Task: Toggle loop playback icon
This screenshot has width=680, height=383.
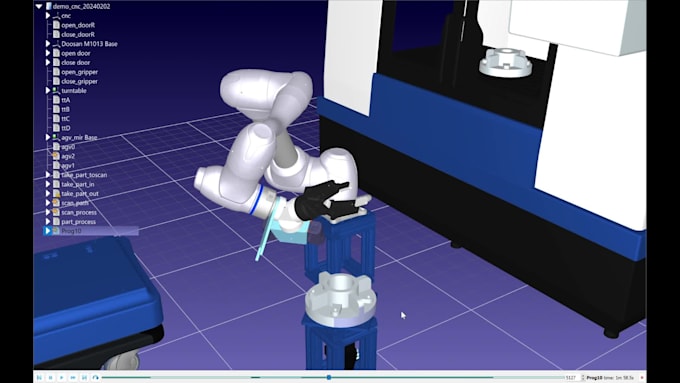Action: pyautogui.click(x=95, y=378)
